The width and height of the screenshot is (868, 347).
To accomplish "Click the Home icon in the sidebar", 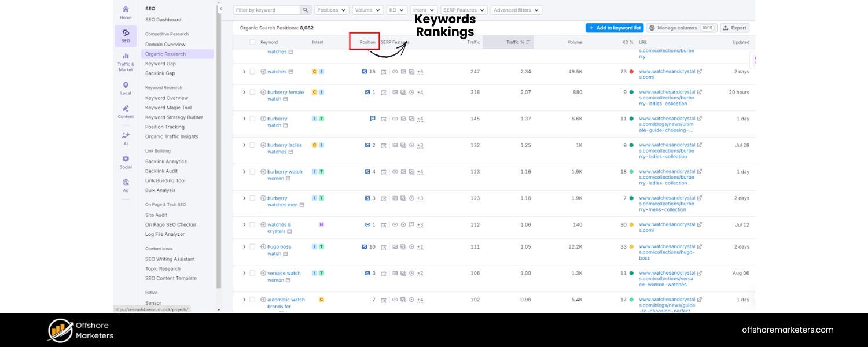I will click(125, 9).
